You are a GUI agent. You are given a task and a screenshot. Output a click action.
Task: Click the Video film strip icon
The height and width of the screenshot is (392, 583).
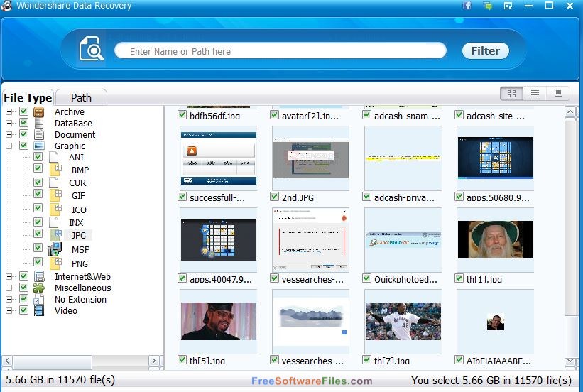pyautogui.click(x=38, y=310)
